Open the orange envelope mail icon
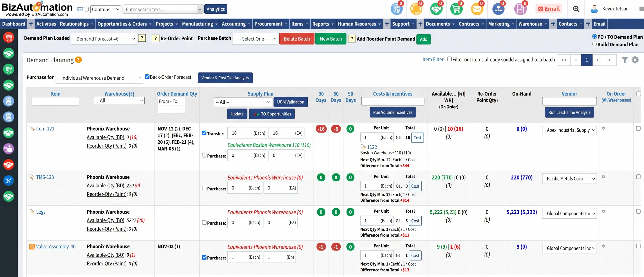Image resolution: width=644 pixels, height=277 pixels. [x=477, y=10]
